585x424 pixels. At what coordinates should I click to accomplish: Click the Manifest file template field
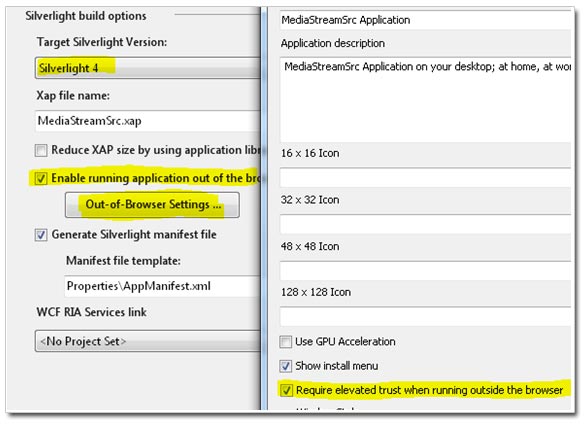point(162,286)
